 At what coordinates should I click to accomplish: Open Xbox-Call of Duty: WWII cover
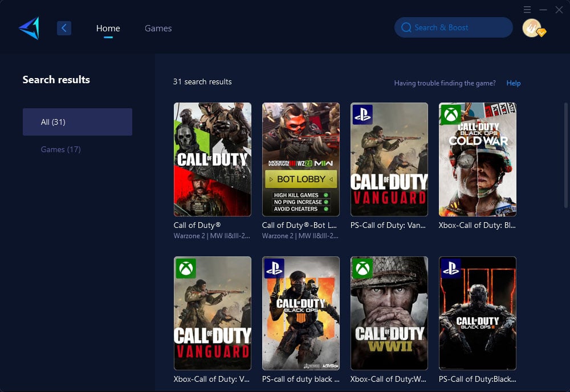[x=389, y=313]
